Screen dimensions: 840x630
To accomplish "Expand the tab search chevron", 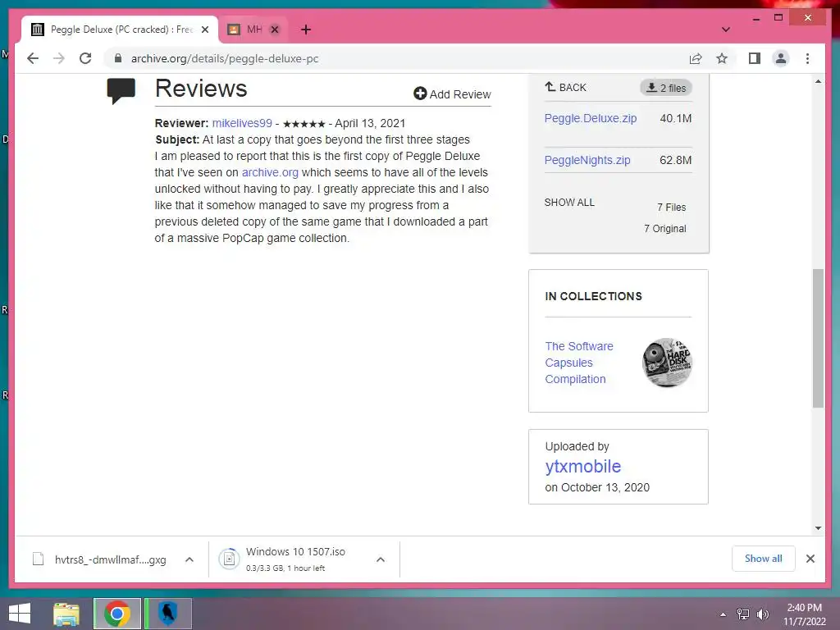I will [725, 30].
